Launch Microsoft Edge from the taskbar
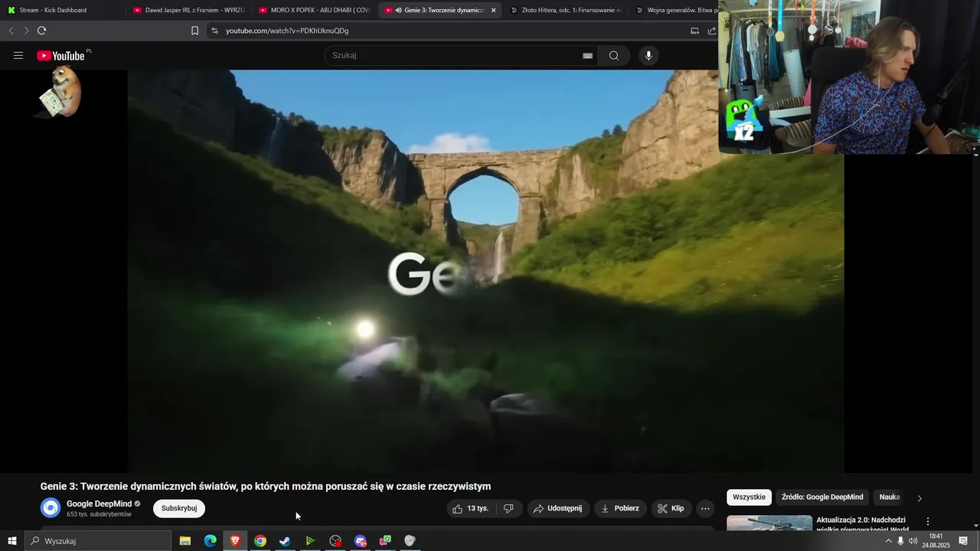 point(210,541)
